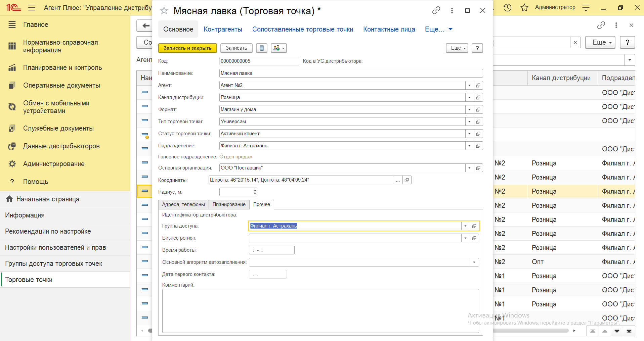Copy link to this trade point
The width and height of the screenshot is (644, 341).
436,10
